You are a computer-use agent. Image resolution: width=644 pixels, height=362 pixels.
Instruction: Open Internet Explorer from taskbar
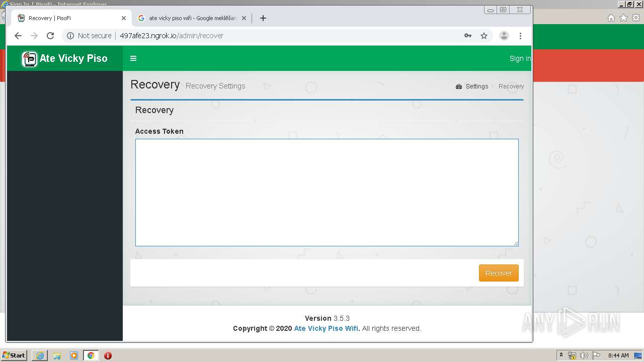tap(40, 355)
